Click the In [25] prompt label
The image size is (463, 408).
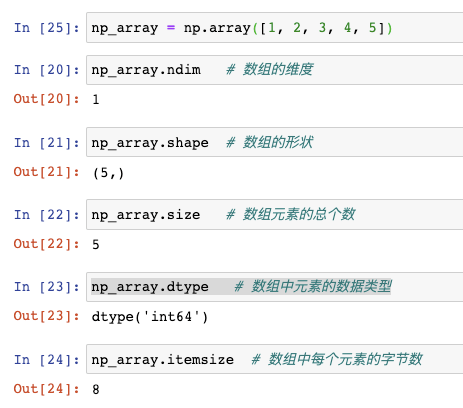tap(47, 28)
